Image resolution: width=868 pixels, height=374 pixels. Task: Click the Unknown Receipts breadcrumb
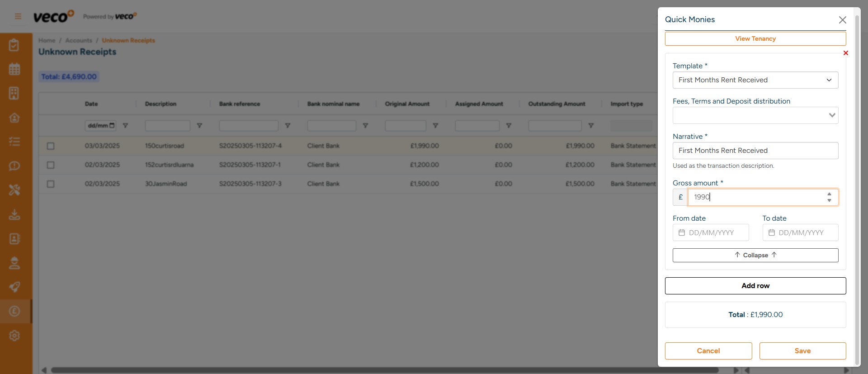click(x=128, y=40)
